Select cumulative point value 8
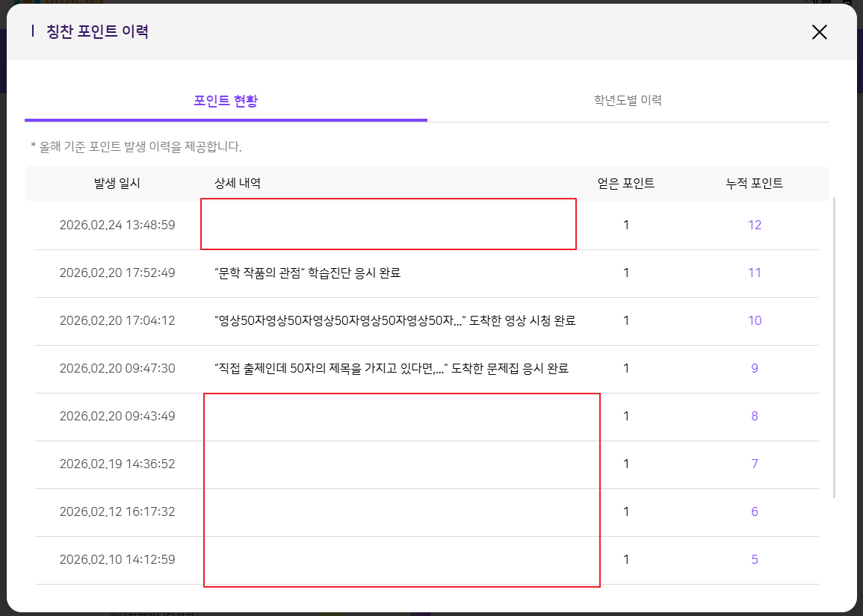Screen dimensions: 863x616 [755, 416]
